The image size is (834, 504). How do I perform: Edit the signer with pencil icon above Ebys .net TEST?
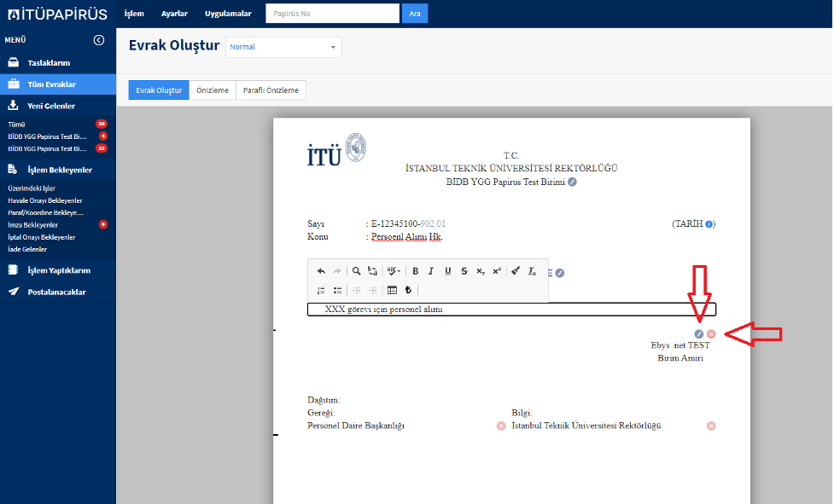click(699, 334)
